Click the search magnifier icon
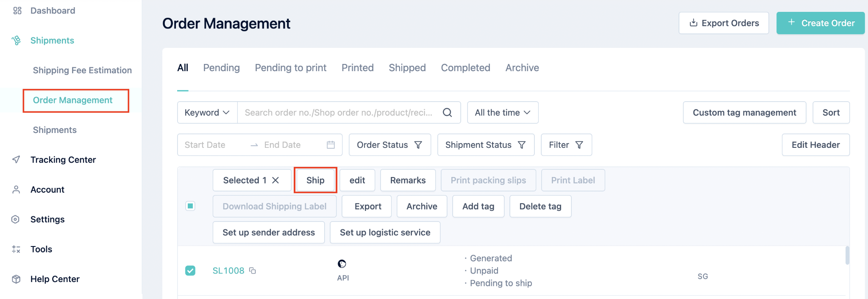The image size is (868, 299). pyautogui.click(x=447, y=113)
